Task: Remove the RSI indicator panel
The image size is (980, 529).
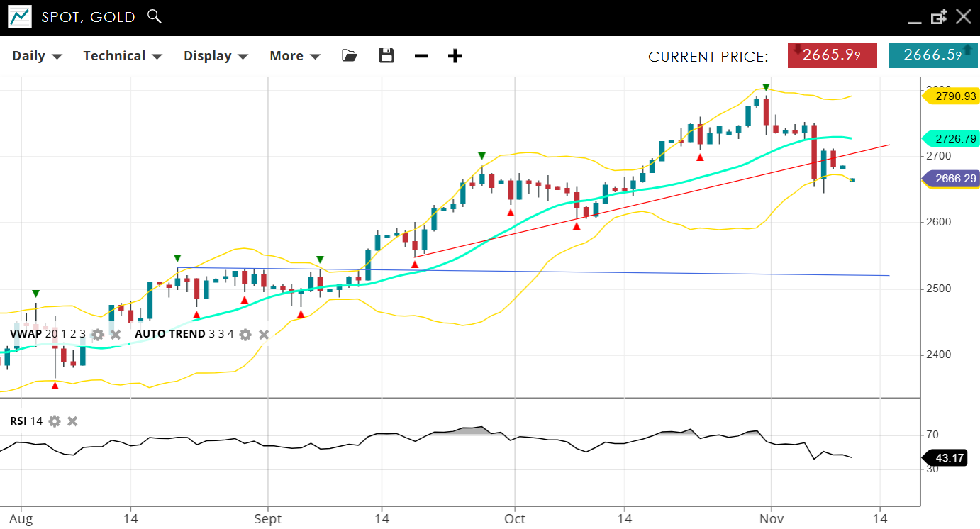Action: 72,421
